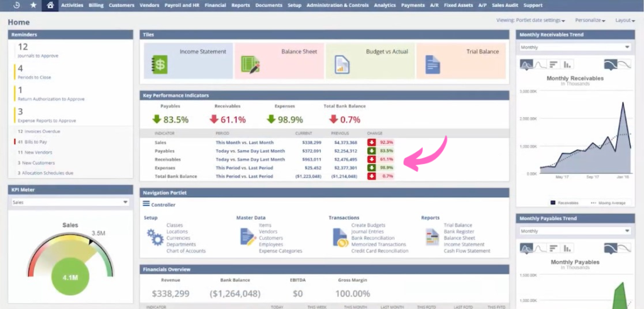Switch Receivables chart to bar view
Viewport: 644px width, 309px height.
click(x=553, y=64)
